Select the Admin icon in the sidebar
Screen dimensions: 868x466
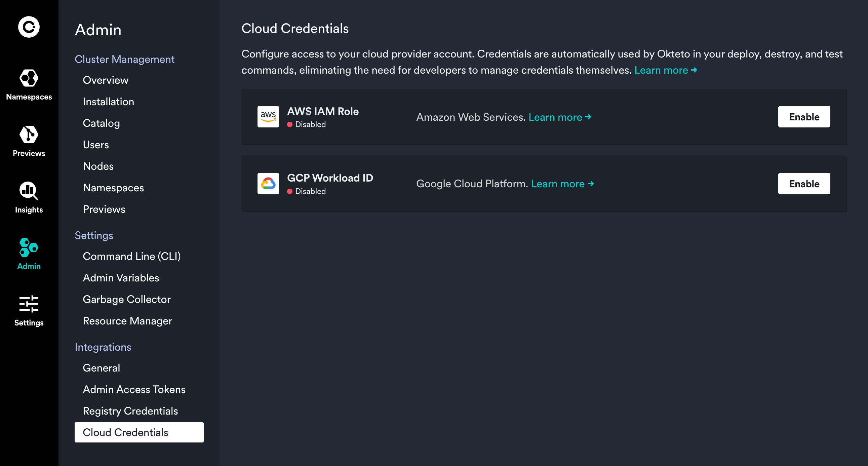tap(29, 254)
